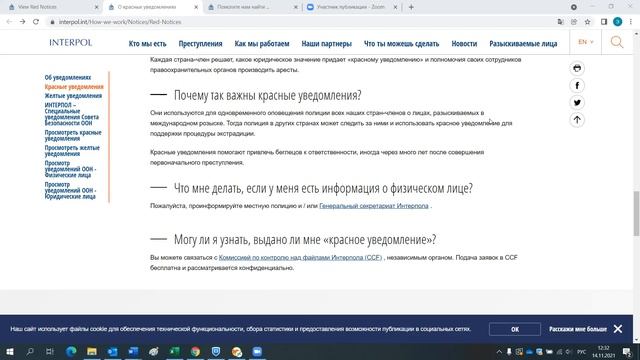640x360 pixels.
Task: Open the 'Новости' menu
Action: point(464,44)
